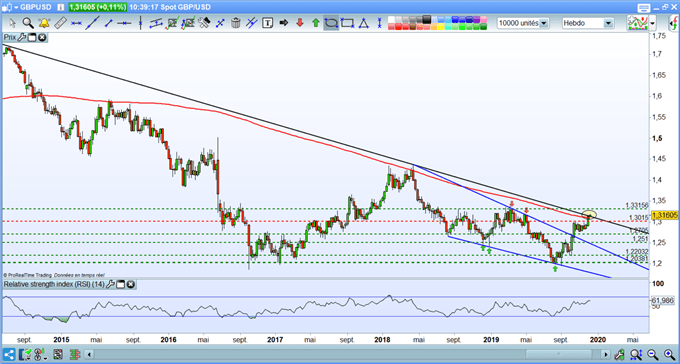Select the rectangle drawing tool

tap(347, 23)
